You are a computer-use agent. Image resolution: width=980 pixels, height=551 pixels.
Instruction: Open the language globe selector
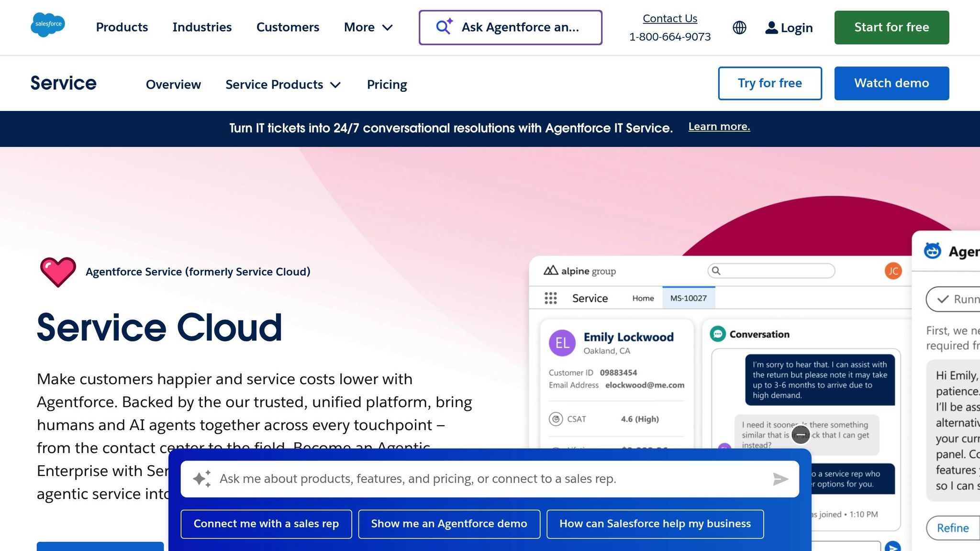point(739,27)
